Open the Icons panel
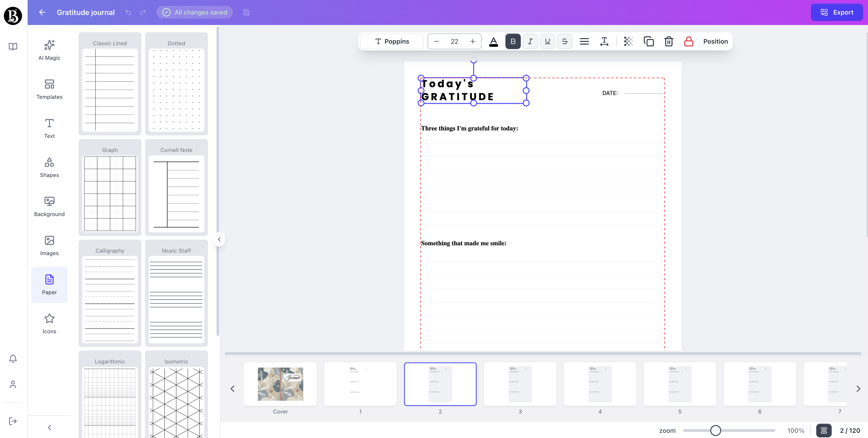Image resolution: width=868 pixels, height=438 pixels. [x=49, y=324]
